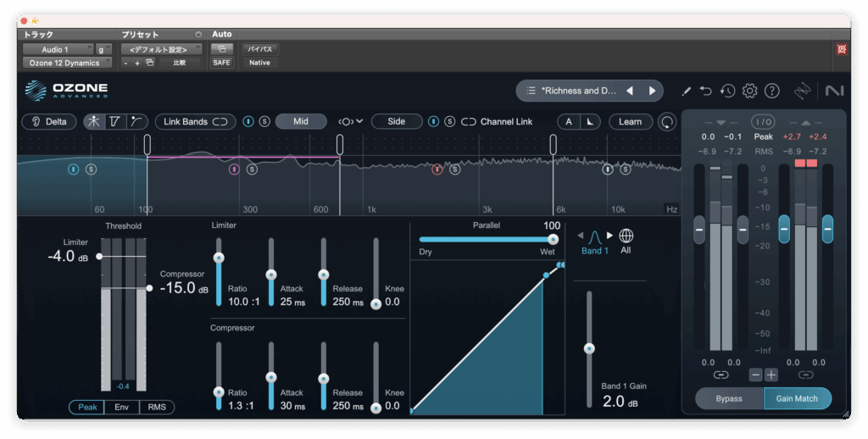Click the help question mark icon
The width and height of the screenshot is (868, 439).
point(771,91)
